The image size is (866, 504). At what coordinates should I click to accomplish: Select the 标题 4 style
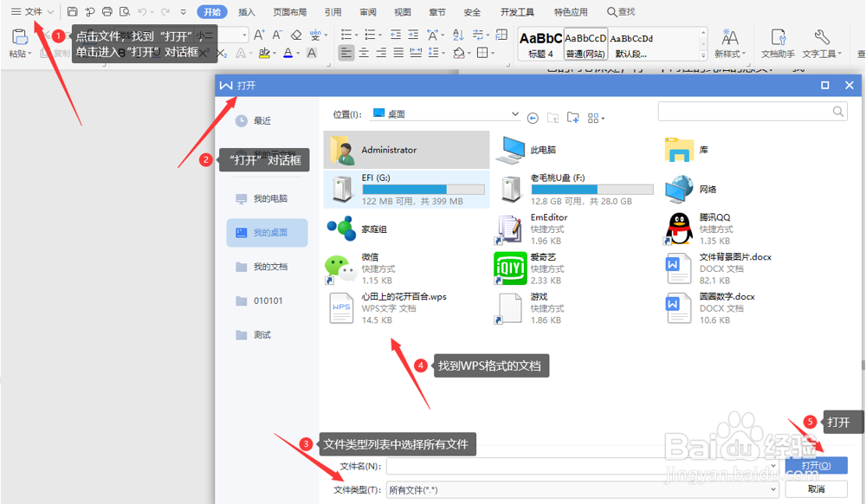(x=540, y=44)
